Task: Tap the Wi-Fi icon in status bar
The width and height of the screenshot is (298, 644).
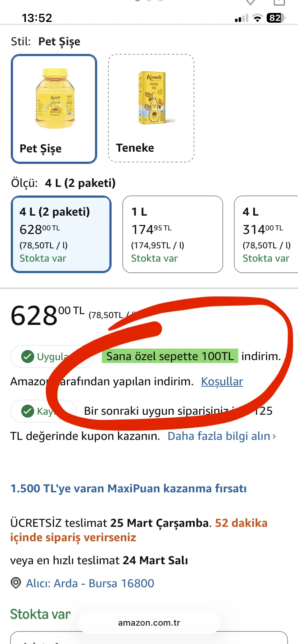Action: (x=257, y=18)
